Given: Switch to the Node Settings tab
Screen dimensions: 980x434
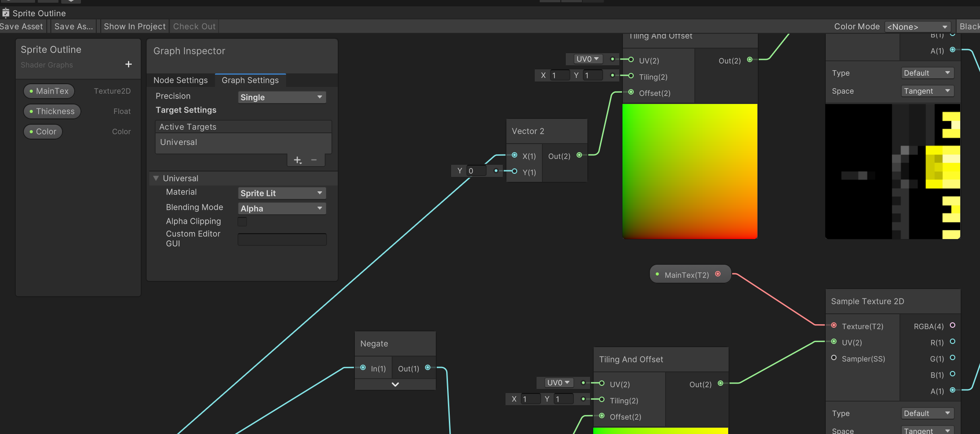Looking at the screenshot, I should point(180,80).
